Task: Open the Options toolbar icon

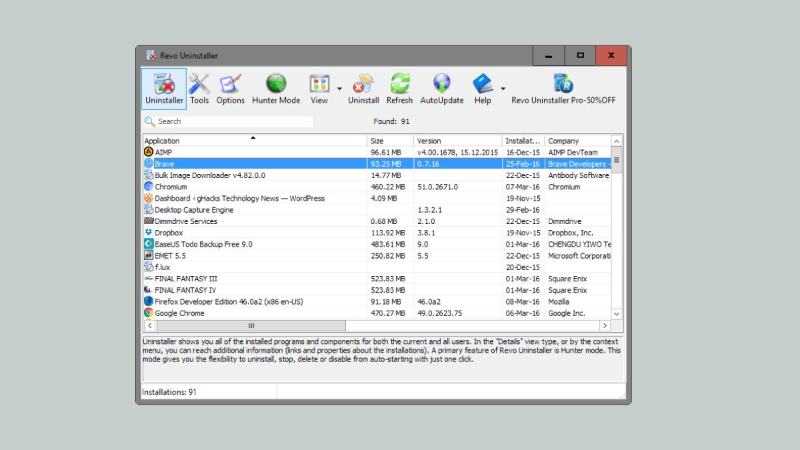Action: coord(230,89)
